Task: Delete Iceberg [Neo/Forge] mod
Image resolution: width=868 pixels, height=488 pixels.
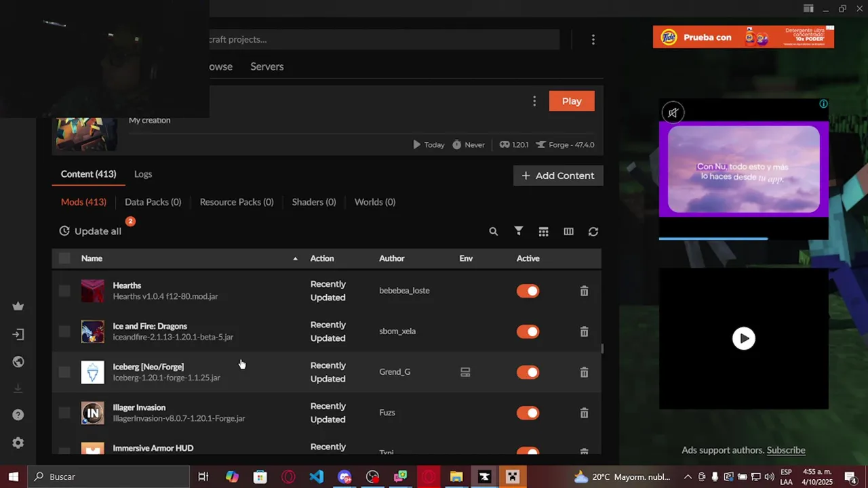Action: [584, 372]
